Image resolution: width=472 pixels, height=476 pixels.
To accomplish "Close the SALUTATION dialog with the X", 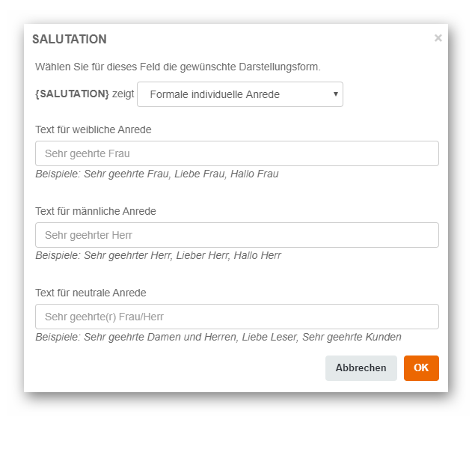I will point(438,38).
